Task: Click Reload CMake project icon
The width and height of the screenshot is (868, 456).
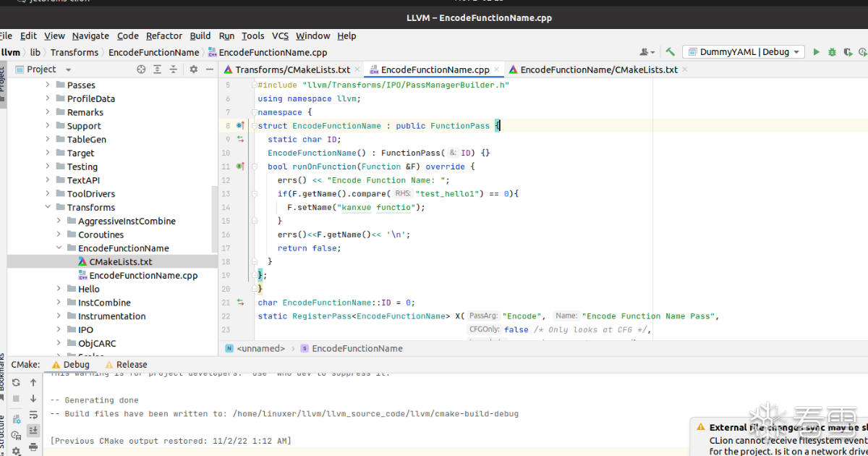Action: click(16, 382)
